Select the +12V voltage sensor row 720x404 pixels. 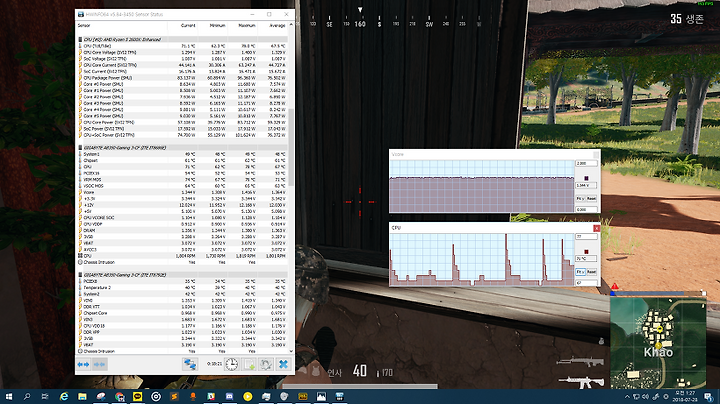click(182, 205)
